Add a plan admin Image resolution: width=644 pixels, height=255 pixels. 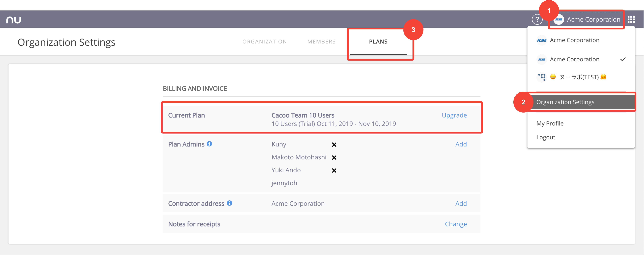pos(461,144)
